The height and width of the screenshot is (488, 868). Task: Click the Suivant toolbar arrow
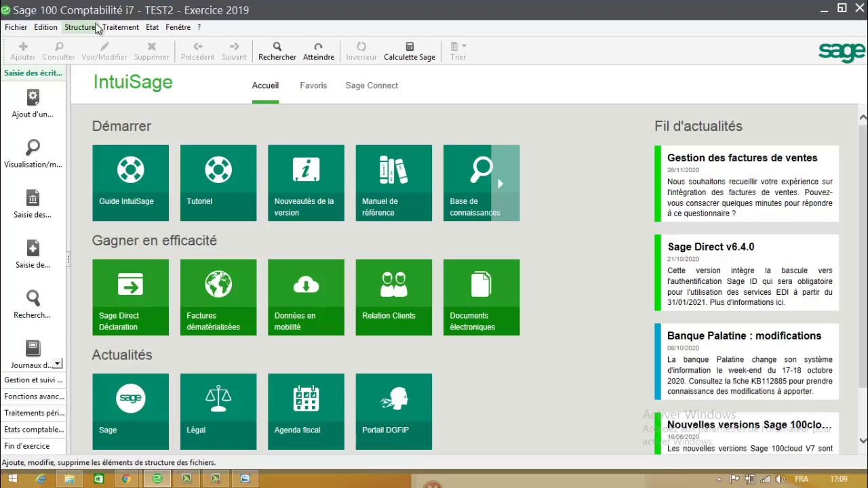234,51
